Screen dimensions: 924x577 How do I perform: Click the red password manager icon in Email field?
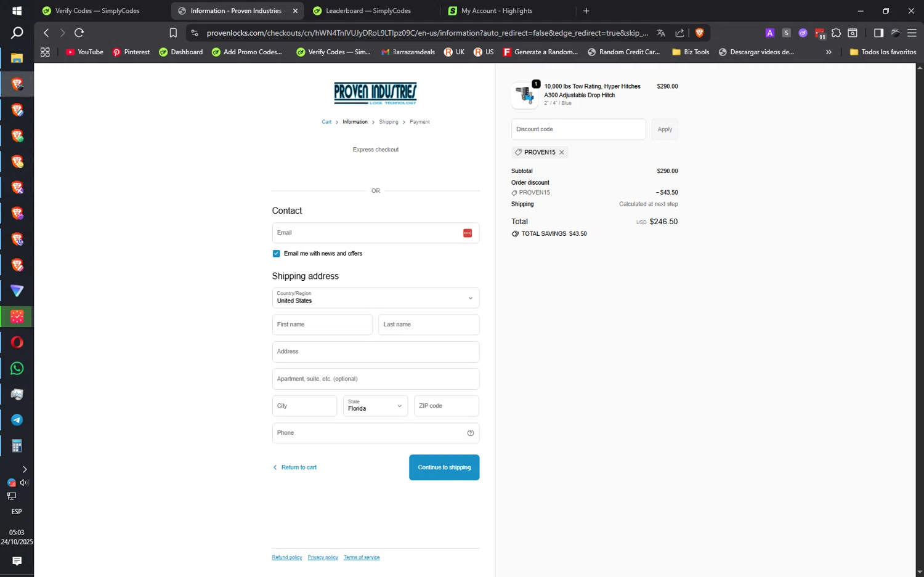(x=468, y=233)
